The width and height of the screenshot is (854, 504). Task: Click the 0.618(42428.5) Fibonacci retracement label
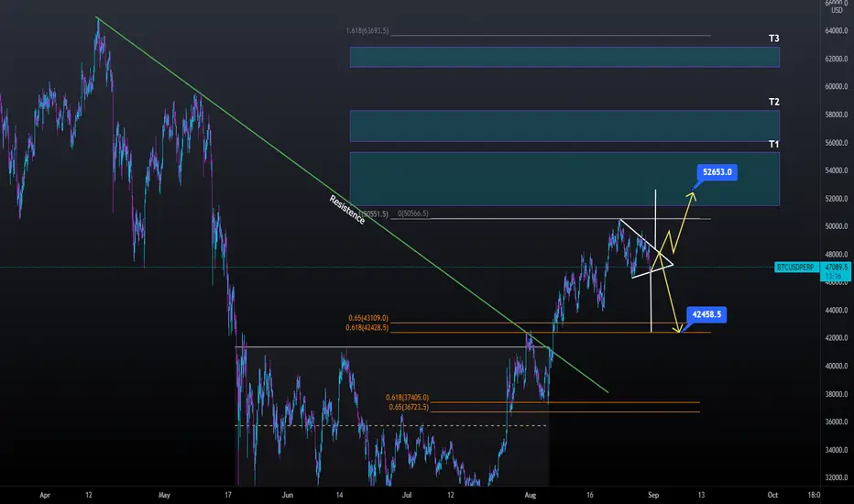point(367,328)
